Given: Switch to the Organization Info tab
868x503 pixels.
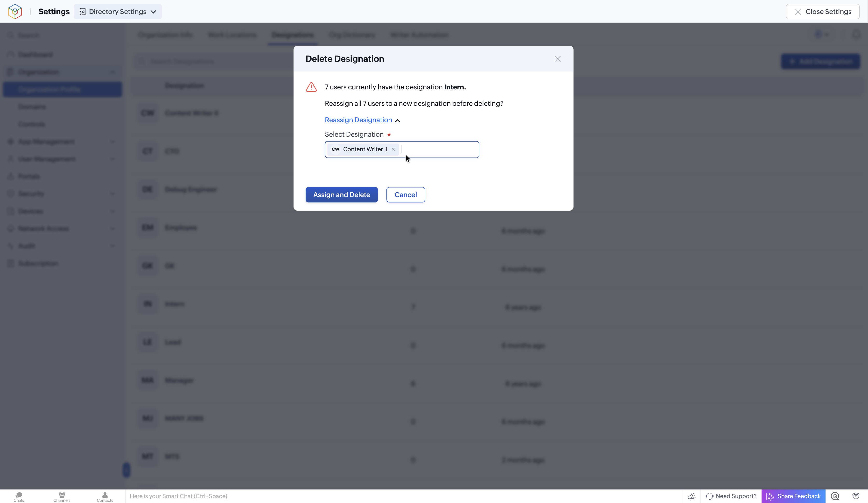Looking at the screenshot, I should (x=165, y=35).
